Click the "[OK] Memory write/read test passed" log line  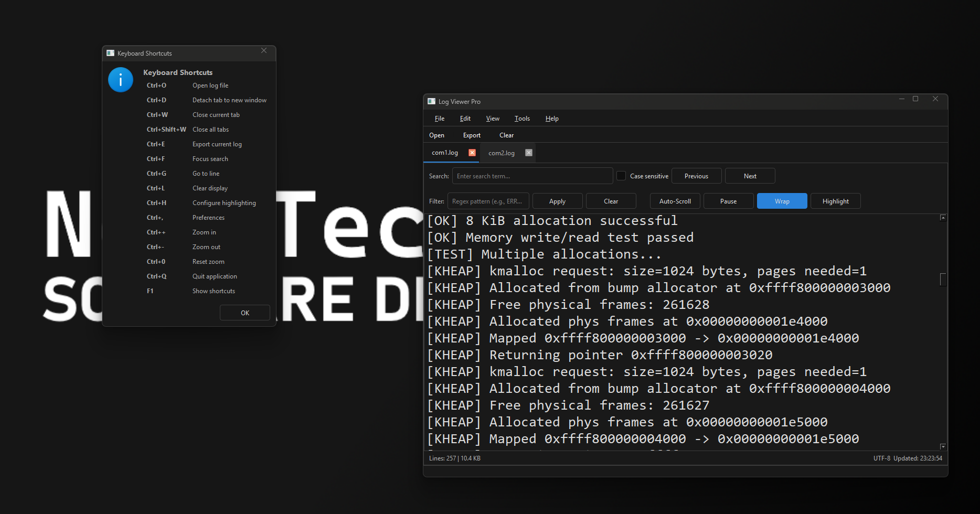coord(560,238)
